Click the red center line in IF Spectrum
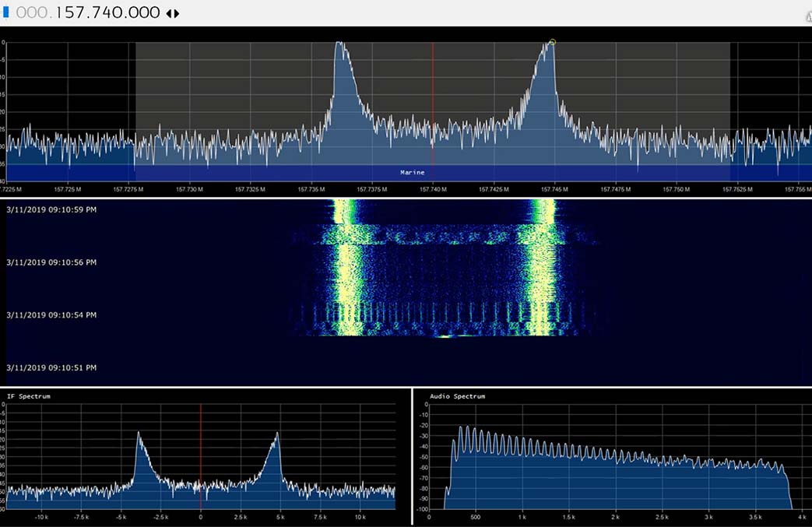812x527 pixels. click(201, 457)
